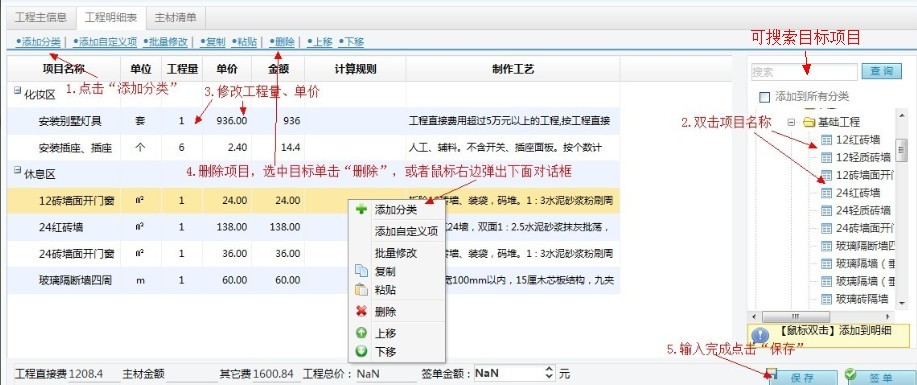
Task: Click the green plus icon beside 添加分类 in context menu
Action: point(361,209)
